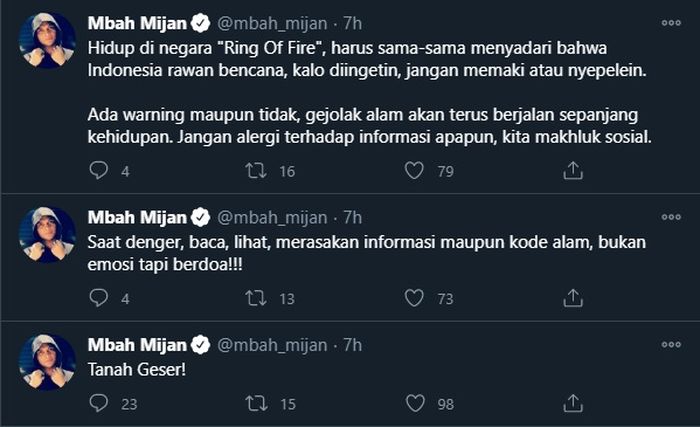Retweet the "Tanah Geser!" tweet
Viewport: 700px width, 427px height.
tap(257, 402)
